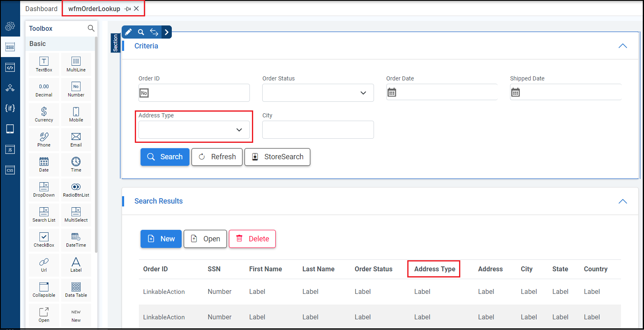Open the code view icon in the left sidebar
This screenshot has height=330, width=644.
coord(10,67)
